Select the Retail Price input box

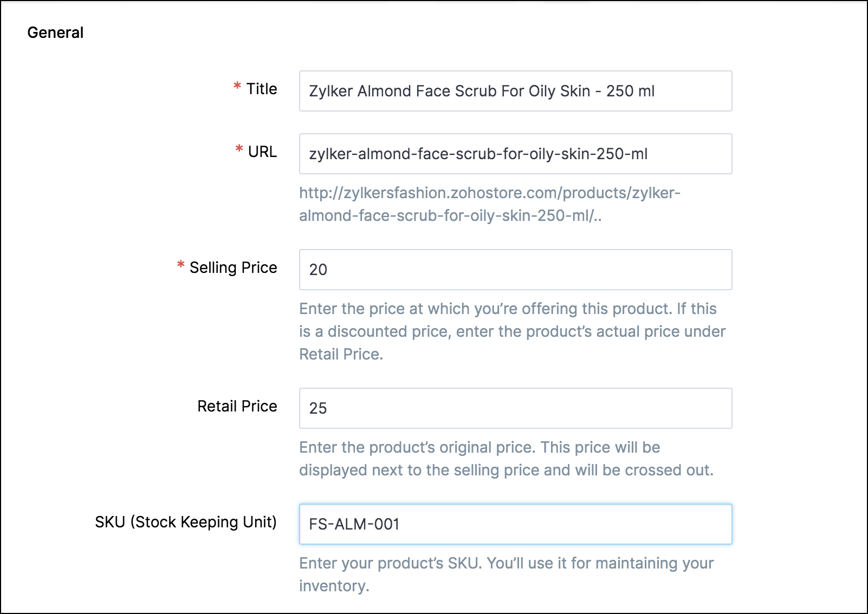515,408
